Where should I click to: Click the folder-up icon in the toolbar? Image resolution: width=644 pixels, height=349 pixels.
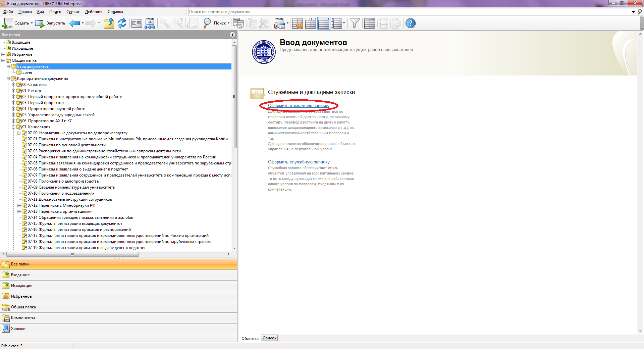pos(109,23)
